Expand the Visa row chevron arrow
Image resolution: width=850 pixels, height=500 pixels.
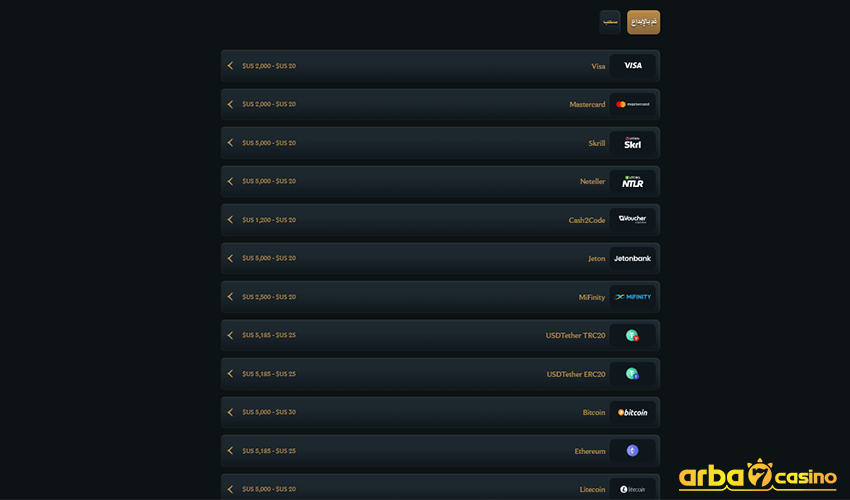click(230, 66)
